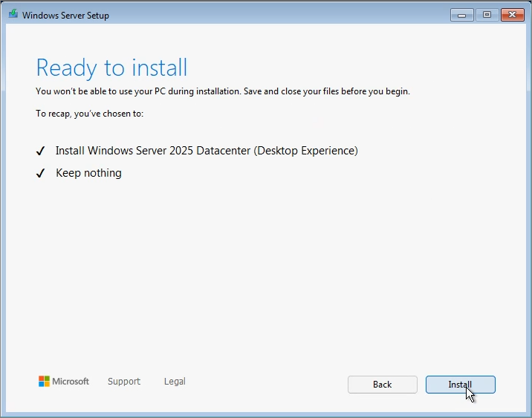The width and height of the screenshot is (532, 418).
Task: Click the checkmark beside Install Windows Server 2025
Action: (x=40, y=151)
